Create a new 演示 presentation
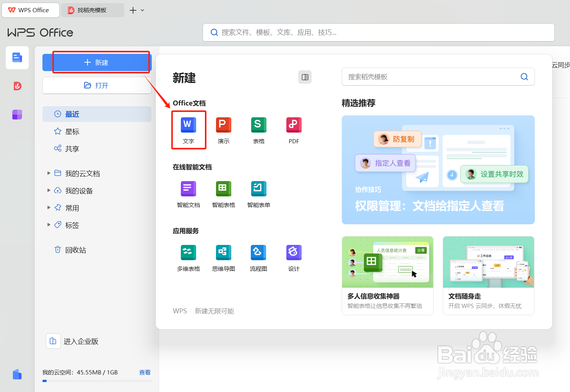The image size is (570, 392). [224, 130]
